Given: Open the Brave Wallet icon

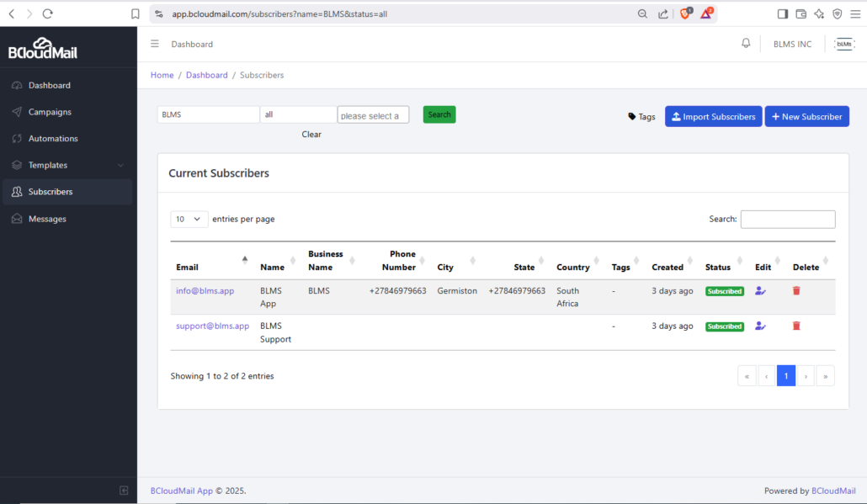Looking at the screenshot, I should tap(801, 13).
